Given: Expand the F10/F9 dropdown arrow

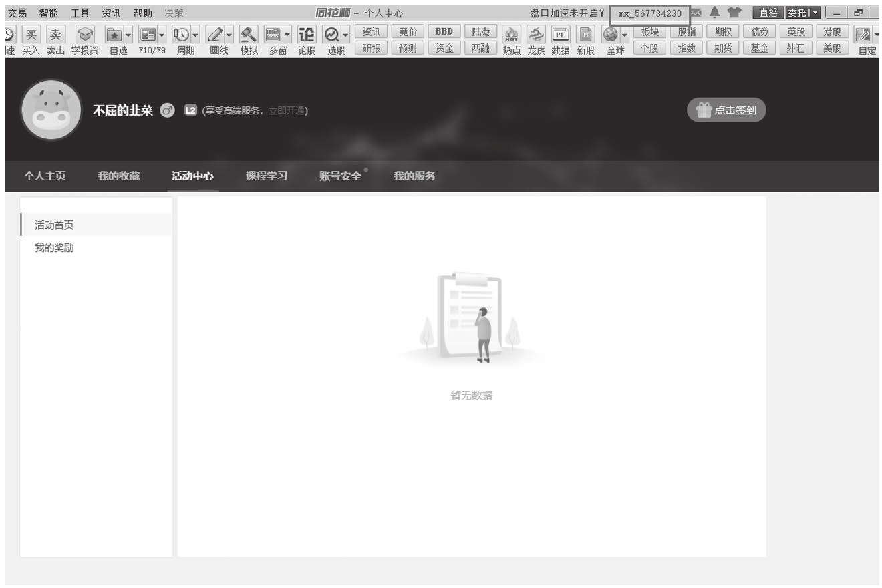Looking at the screenshot, I should [162, 35].
